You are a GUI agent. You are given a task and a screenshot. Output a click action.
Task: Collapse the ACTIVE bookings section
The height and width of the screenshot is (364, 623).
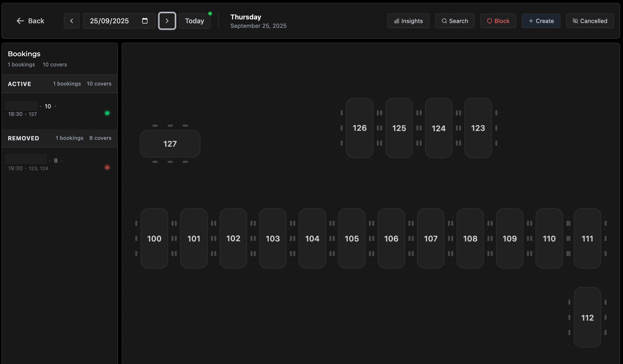[x=20, y=84]
